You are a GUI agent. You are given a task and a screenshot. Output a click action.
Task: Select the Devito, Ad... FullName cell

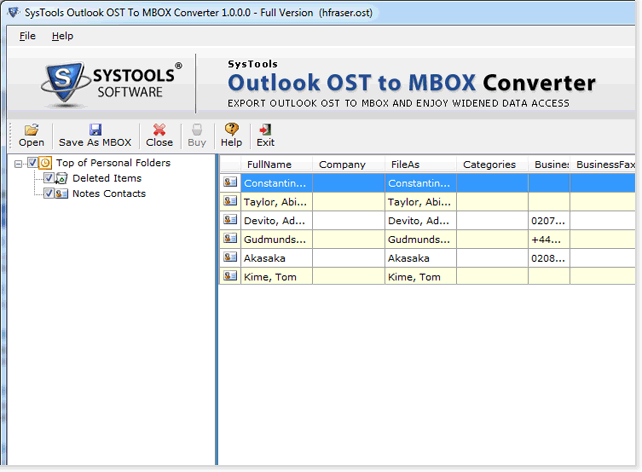click(277, 221)
